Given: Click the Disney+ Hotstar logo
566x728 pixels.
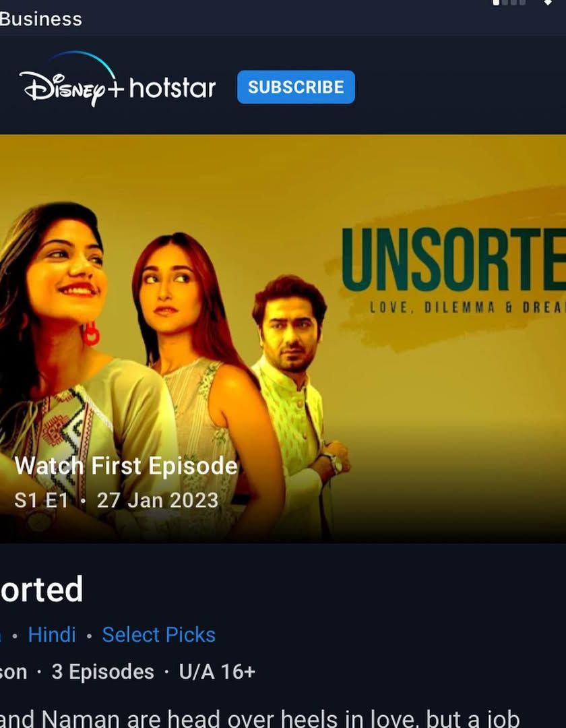Looking at the screenshot, I should (x=117, y=80).
